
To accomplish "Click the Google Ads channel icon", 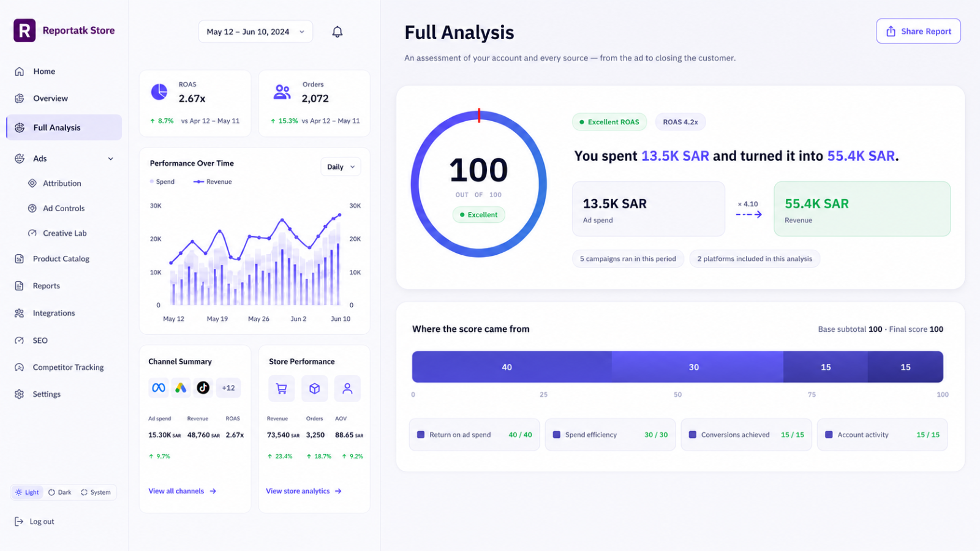I will [x=181, y=388].
